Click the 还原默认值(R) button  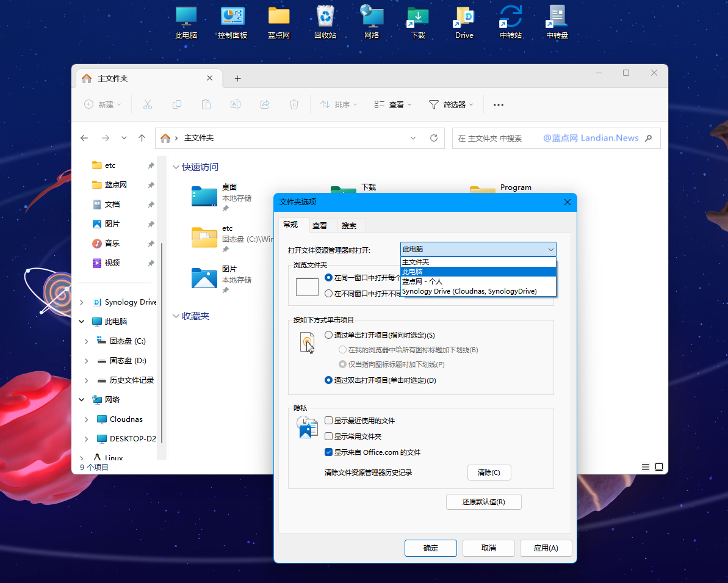[483, 502]
